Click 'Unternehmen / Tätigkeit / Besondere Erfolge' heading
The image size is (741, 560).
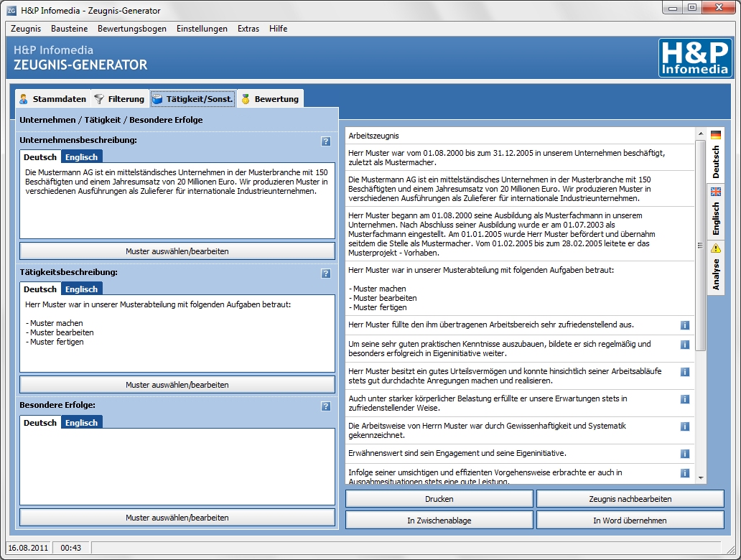[111, 120]
